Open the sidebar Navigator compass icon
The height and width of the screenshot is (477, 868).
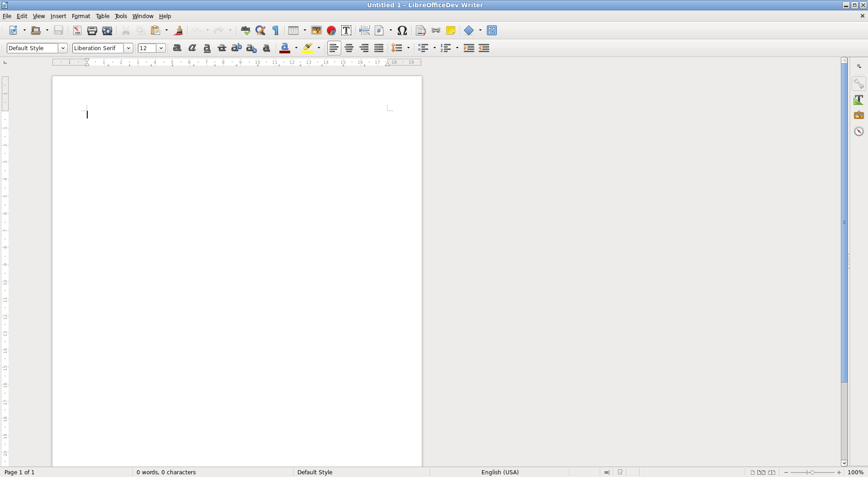[859, 132]
